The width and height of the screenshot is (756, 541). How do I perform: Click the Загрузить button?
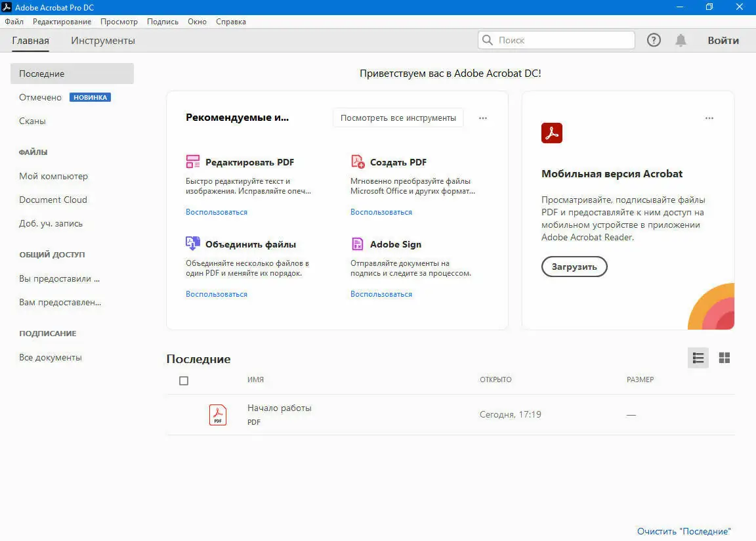(574, 267)
